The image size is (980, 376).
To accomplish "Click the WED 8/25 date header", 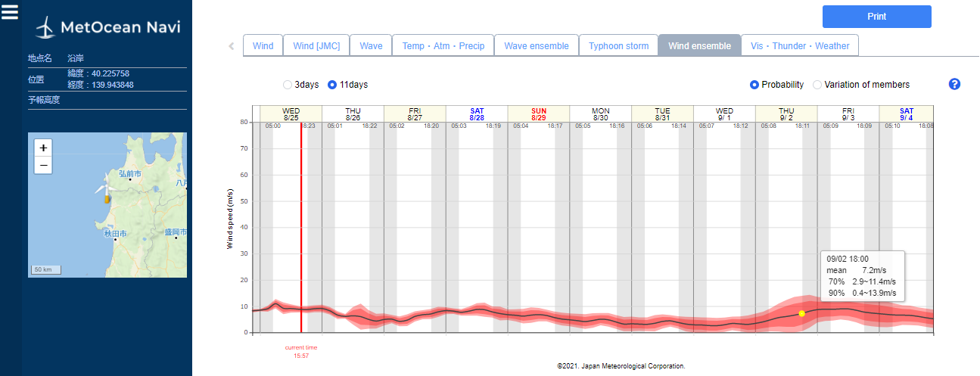I will [x=291, y=114].
